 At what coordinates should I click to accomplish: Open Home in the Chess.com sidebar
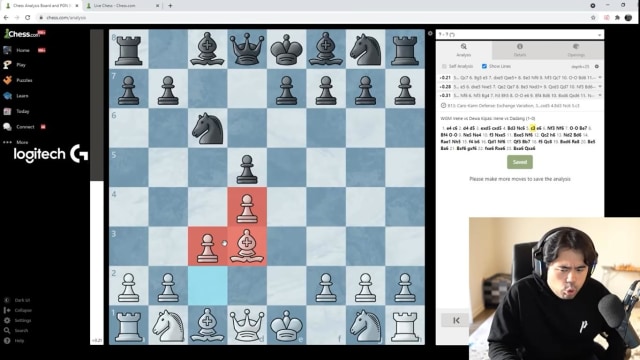point(23,50)
